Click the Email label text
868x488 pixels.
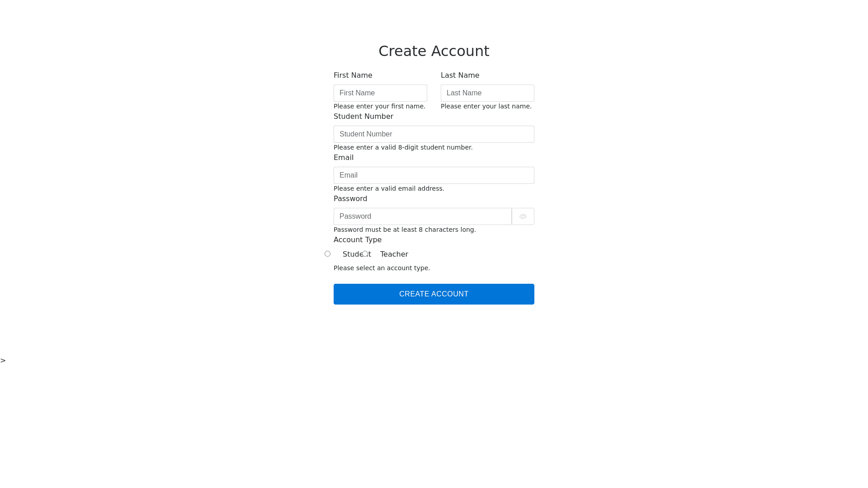pyautogui.click(x=344, y=158)
